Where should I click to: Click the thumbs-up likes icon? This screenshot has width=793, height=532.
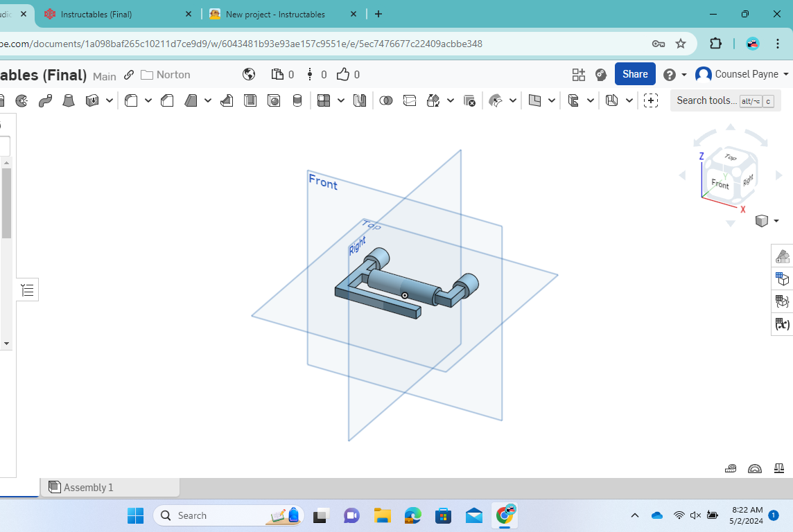(x=343, y=74)
